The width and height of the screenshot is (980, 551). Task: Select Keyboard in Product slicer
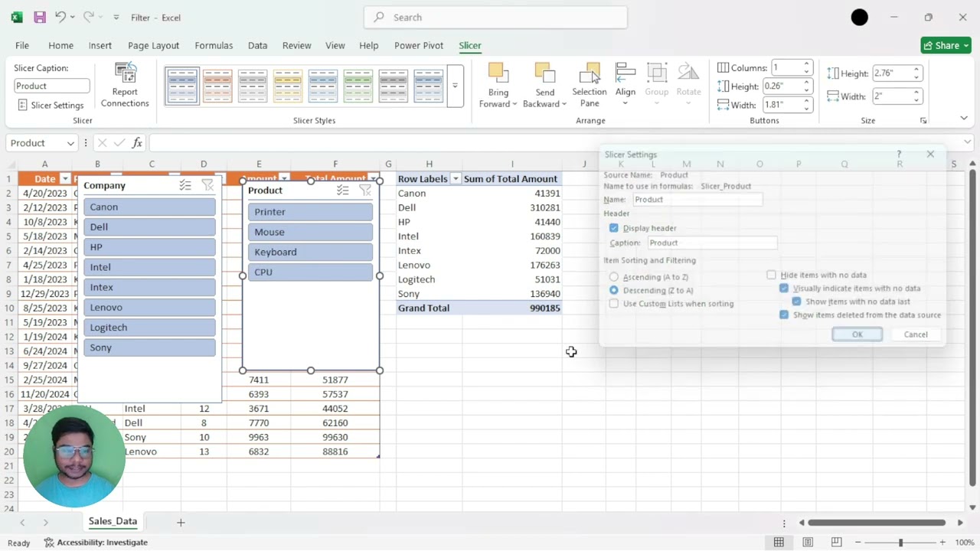[310, 252]
